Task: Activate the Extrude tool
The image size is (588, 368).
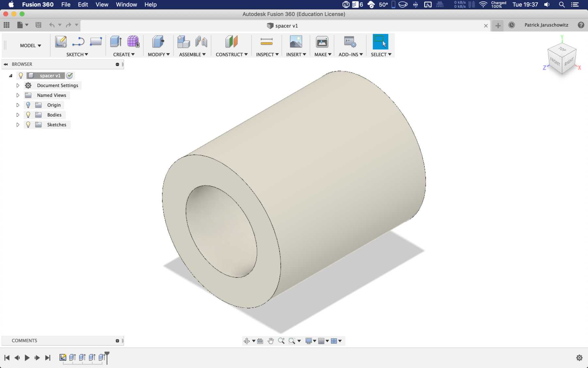Action: click(116, 42)
